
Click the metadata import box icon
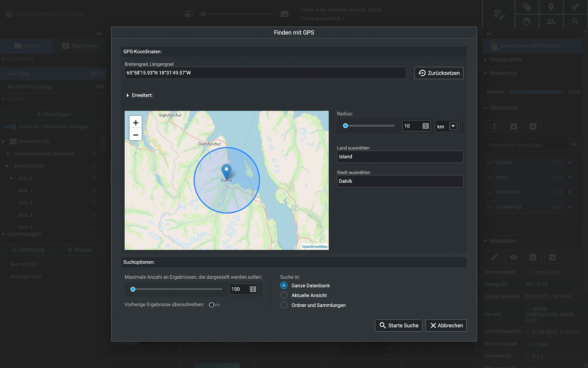tap(552, 257)
